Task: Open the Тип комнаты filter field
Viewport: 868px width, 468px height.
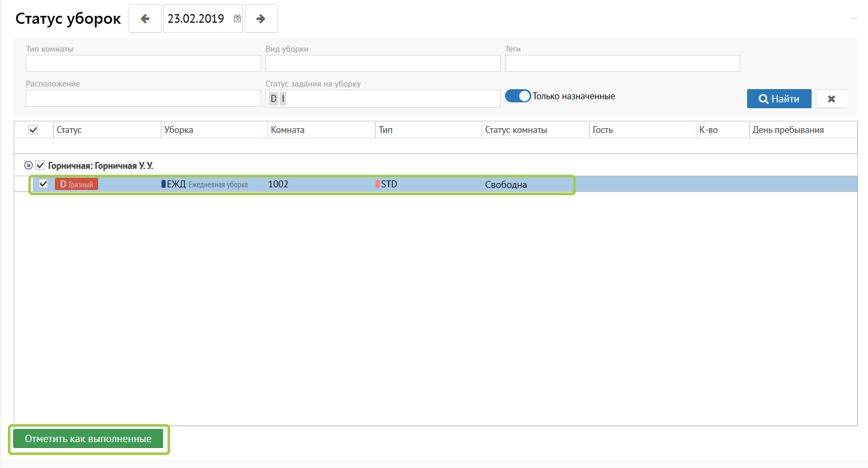Action: [x=143, y=63]
